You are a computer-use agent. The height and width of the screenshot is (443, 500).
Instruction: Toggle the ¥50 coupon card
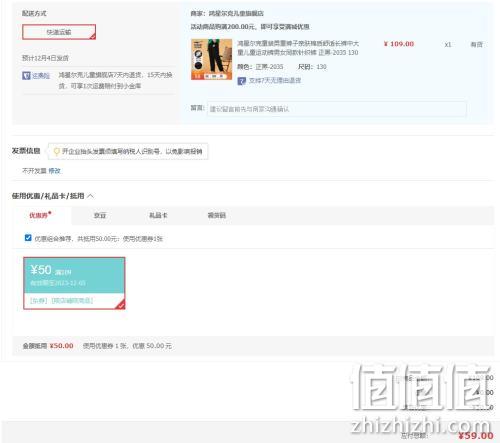tap(74, 283)
